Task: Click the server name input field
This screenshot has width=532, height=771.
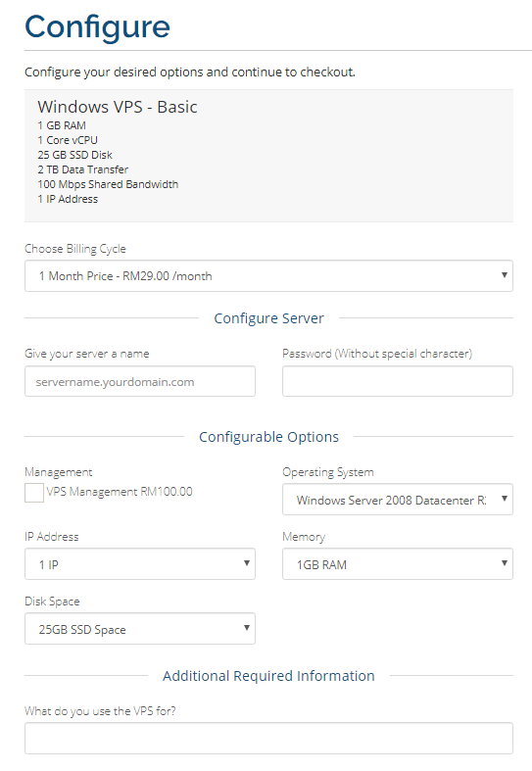Action: tap(140, 381)
